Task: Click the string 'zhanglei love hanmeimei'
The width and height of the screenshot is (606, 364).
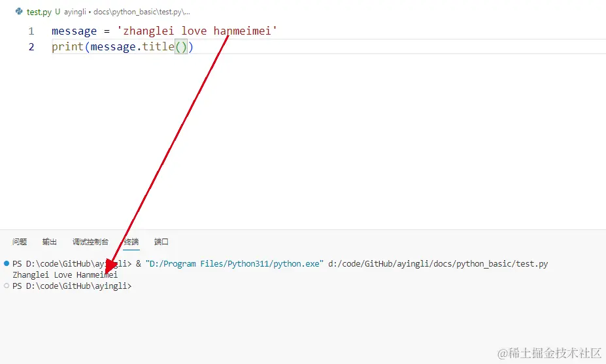Action: pos(197,31)
